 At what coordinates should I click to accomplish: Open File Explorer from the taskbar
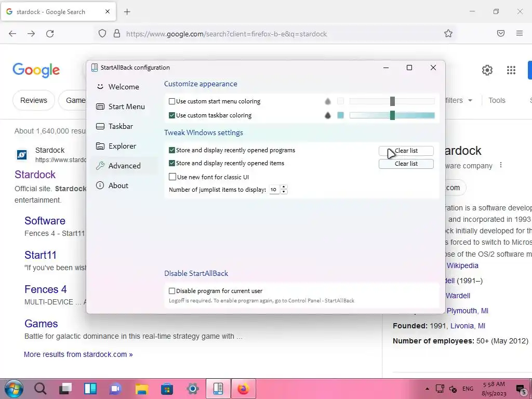click(x=141, y=389)
